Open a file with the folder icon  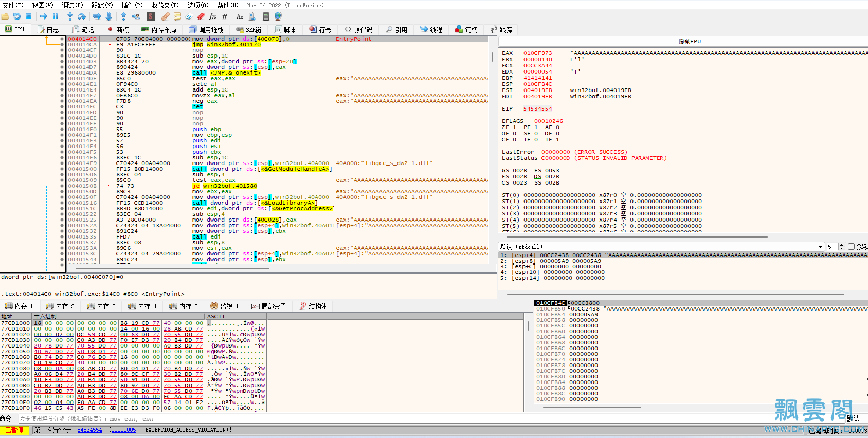[x=5, y=16]
